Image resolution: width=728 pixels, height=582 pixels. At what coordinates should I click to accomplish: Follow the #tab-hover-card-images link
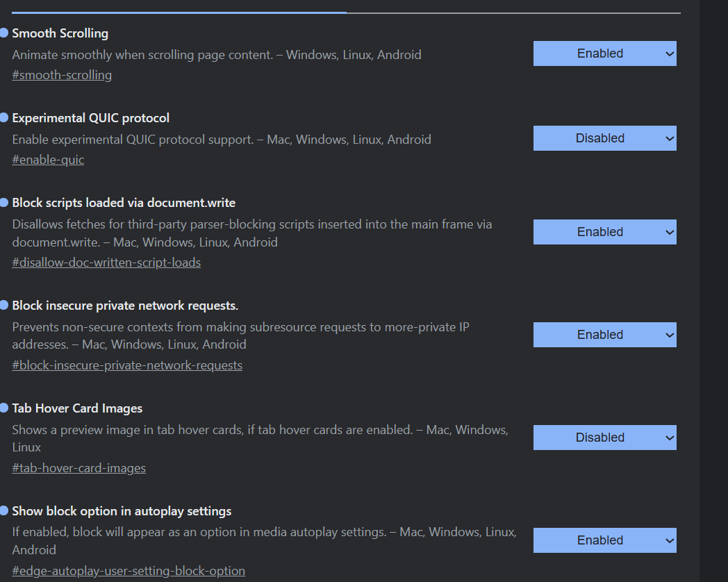pos(78,468)
